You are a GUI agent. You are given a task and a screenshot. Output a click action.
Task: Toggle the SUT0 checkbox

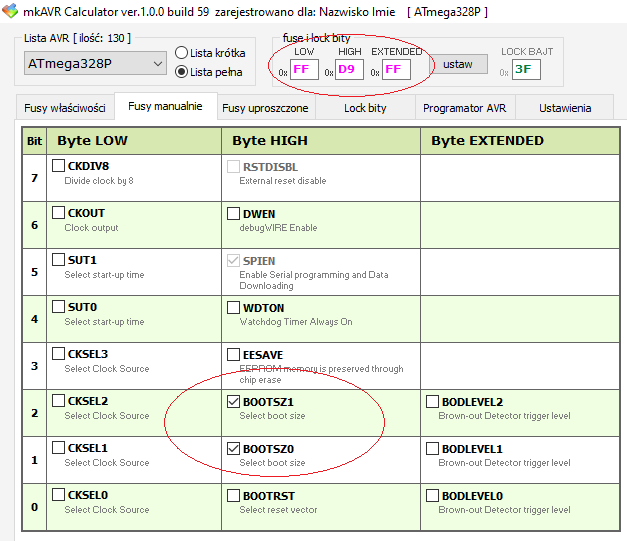[58, 307]
